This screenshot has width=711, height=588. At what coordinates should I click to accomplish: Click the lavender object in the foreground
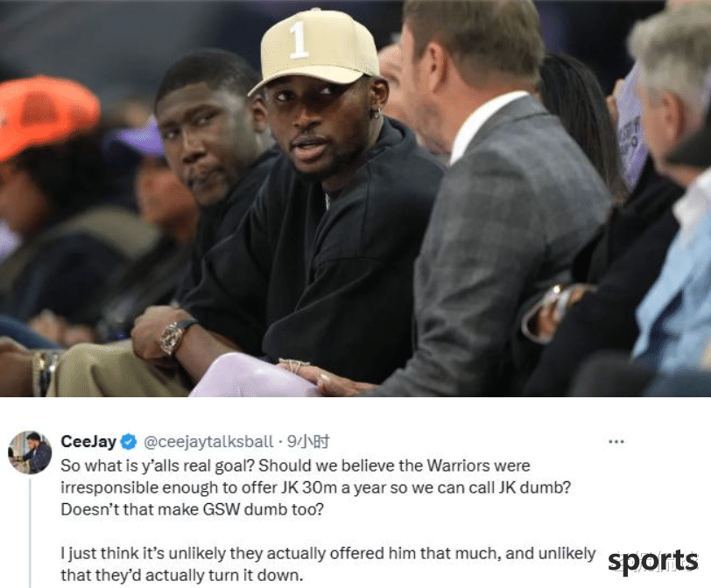point(254,376)
